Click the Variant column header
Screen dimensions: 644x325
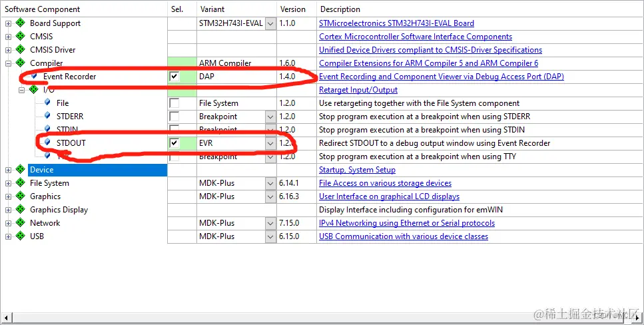(x=236, y=9)
